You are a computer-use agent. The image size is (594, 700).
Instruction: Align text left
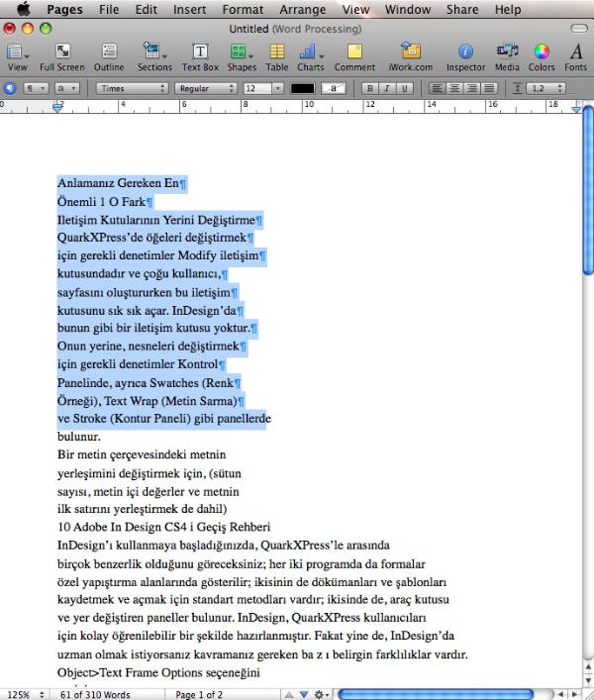(437, 88)
